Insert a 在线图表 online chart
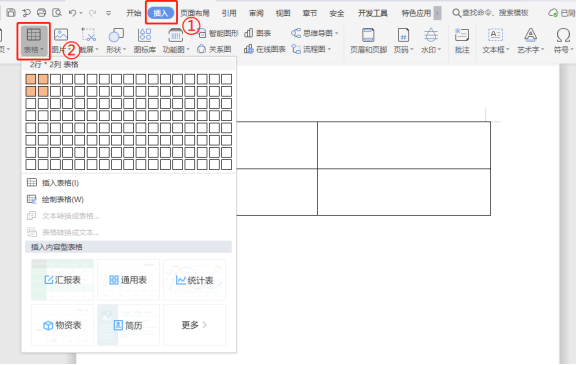This screenshot has width=576, height=365. click(264, 49)
